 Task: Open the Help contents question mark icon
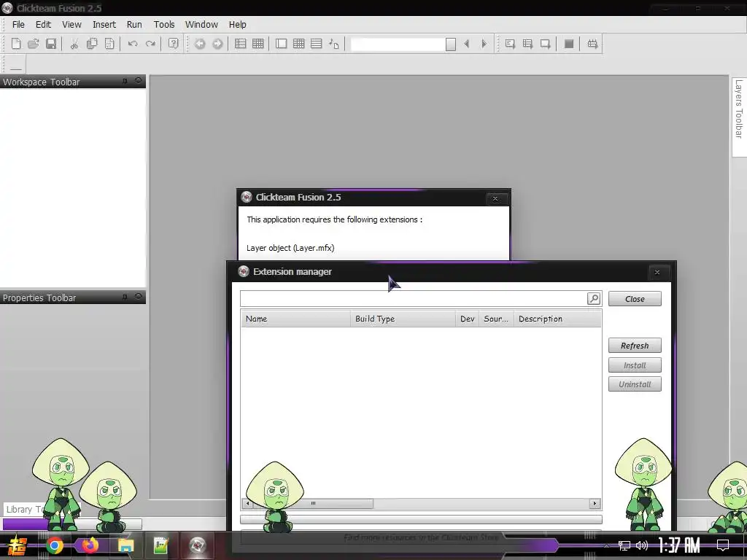pyautogui.click(x=174, y=44)
